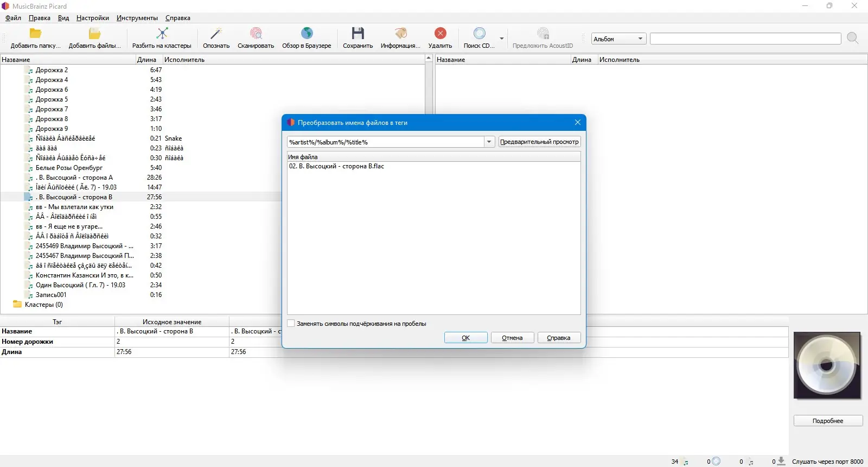Viewport: 868px width, 467px height.
Task: Click the Lookup CD disc icon
Action: coord(479,34)
